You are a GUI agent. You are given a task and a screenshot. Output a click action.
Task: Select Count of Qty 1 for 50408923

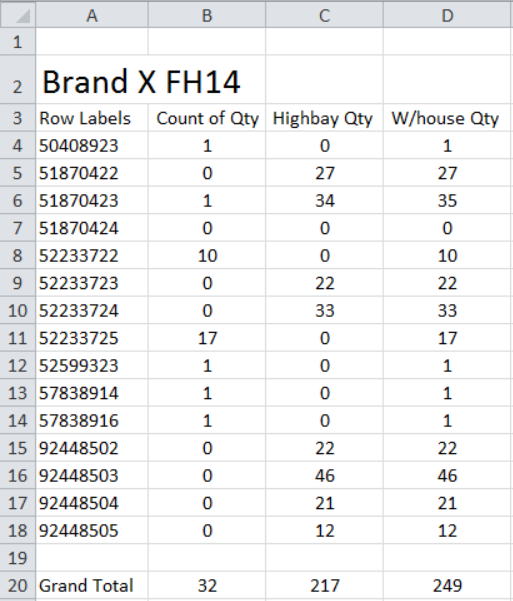[x=207, y=146]
